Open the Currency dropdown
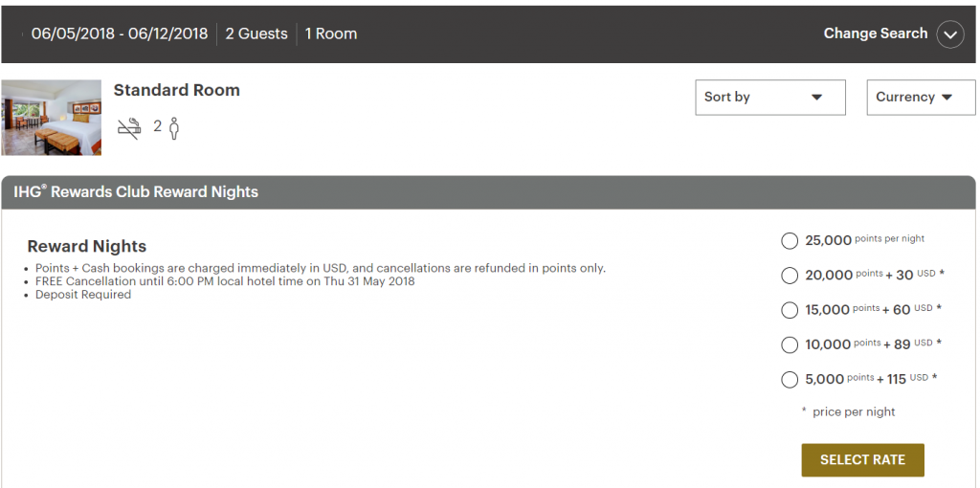Viewport: 980px width, 488px height. coord(921,98)
